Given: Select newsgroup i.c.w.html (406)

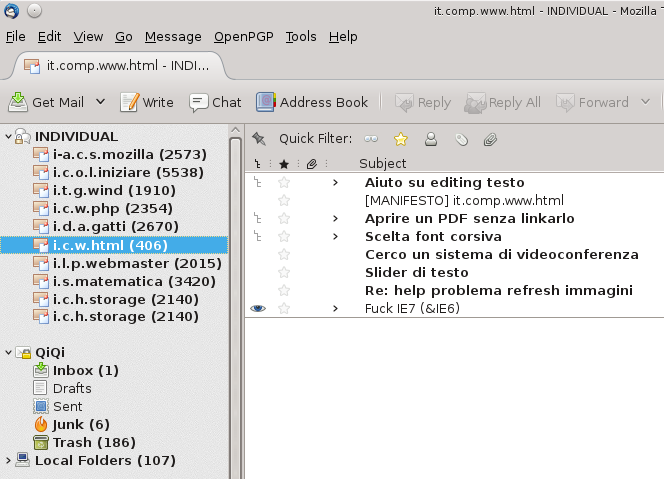Looking at the screenshot, I should [114, 245].
